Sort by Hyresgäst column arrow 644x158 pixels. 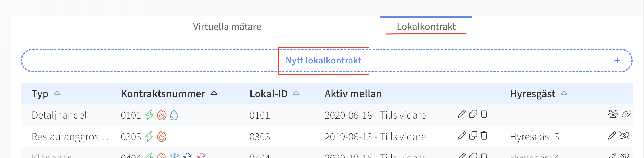coord(564,93)
